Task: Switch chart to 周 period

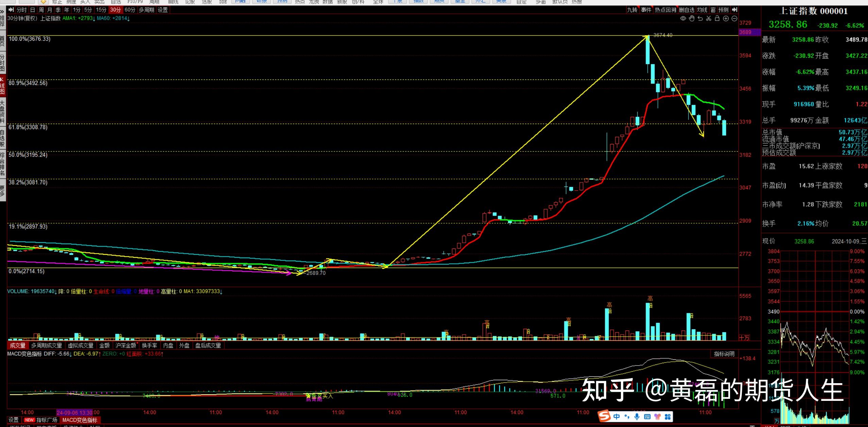Action: click(41, 10)
